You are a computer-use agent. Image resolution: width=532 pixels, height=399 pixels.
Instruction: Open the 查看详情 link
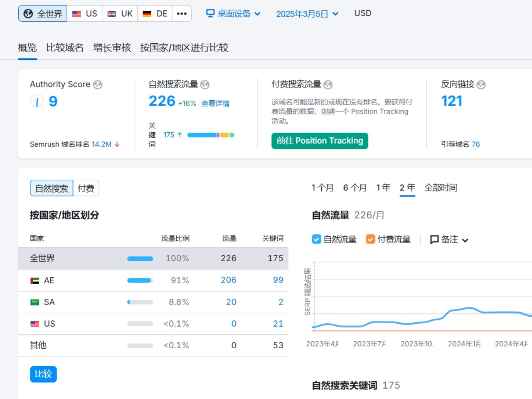tap(215, 104)
